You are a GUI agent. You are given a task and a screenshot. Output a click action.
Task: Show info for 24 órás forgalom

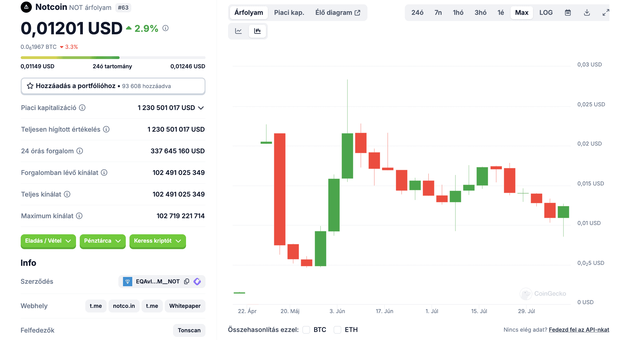pos(80,151)
